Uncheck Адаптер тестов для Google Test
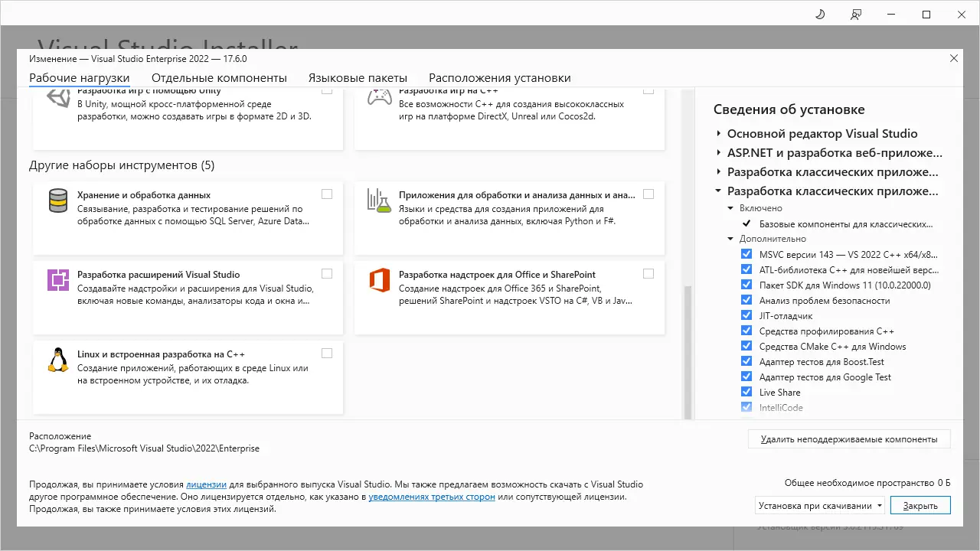This screenshot has height=551, width=980. pyautogui.click(x=746, y=377)
